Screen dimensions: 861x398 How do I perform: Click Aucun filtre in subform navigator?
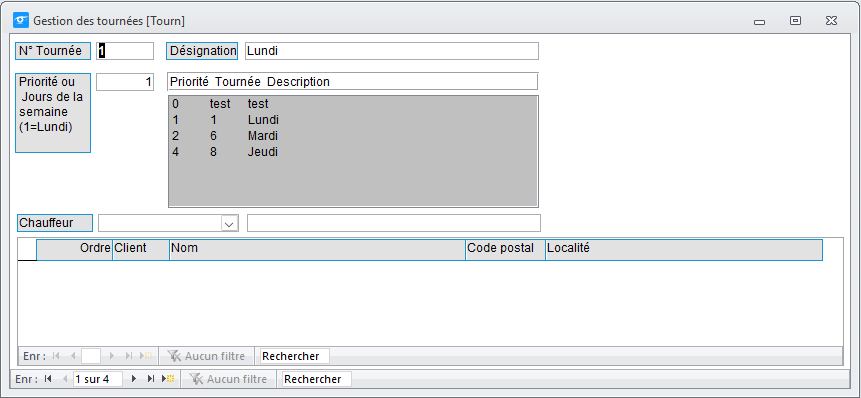(206, 356)
